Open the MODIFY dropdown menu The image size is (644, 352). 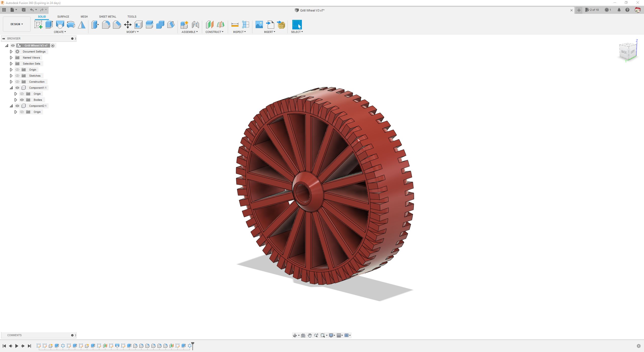[132, 32]
